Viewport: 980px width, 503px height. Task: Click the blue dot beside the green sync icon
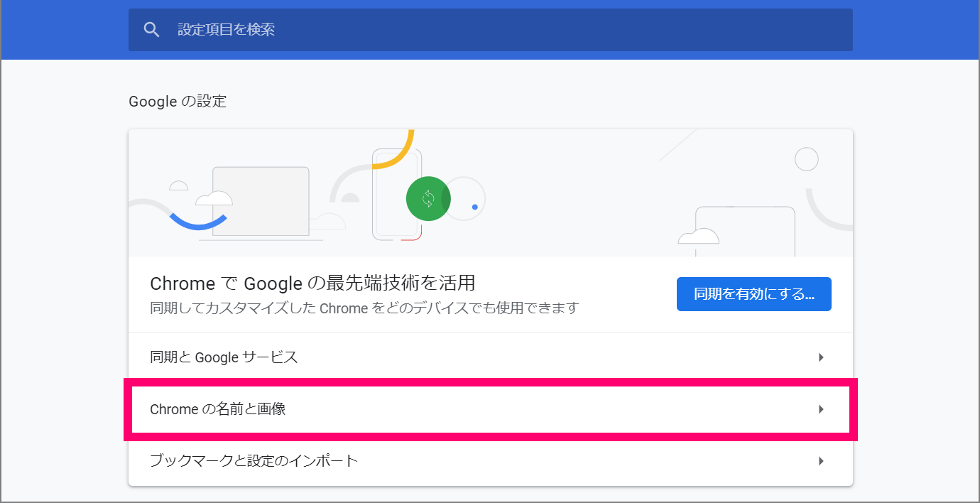click(x=474, y=205)
